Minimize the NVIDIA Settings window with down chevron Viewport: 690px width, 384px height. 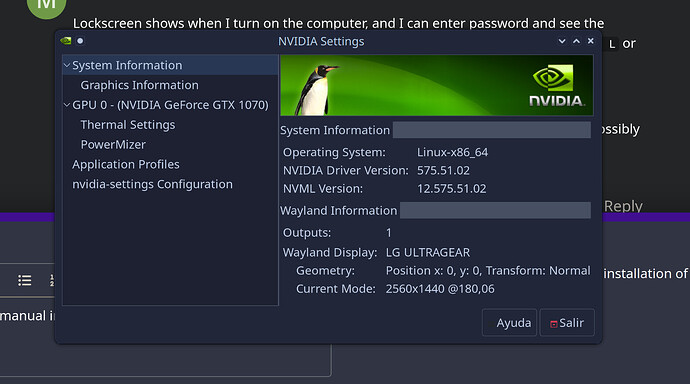pos(562,41)
